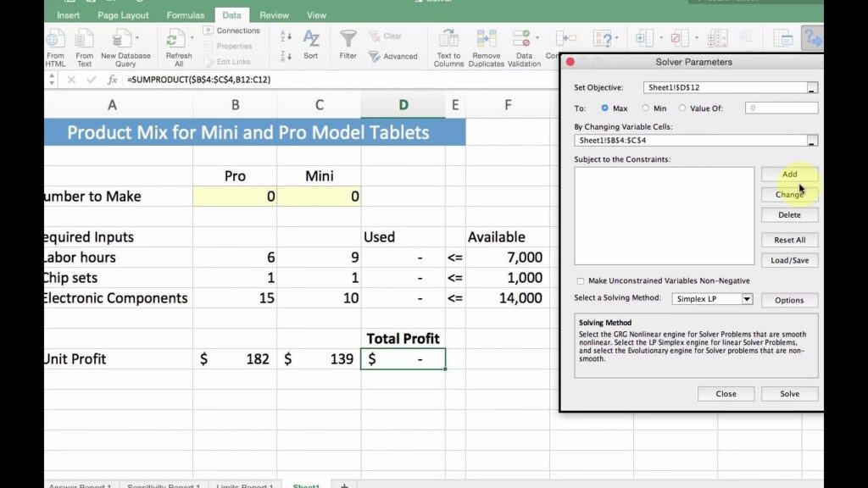Select the Text to Columns tool

[448, 39]
